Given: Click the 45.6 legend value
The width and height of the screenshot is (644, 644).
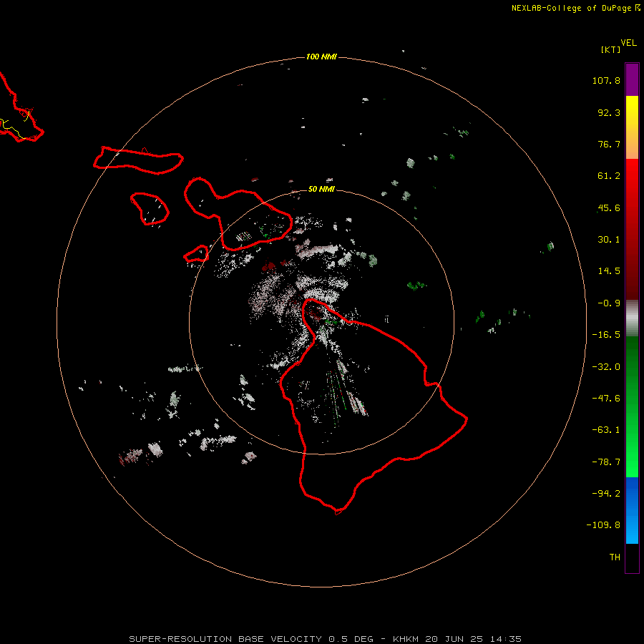Looking at the screenshot, I should [x=609, y=208].
